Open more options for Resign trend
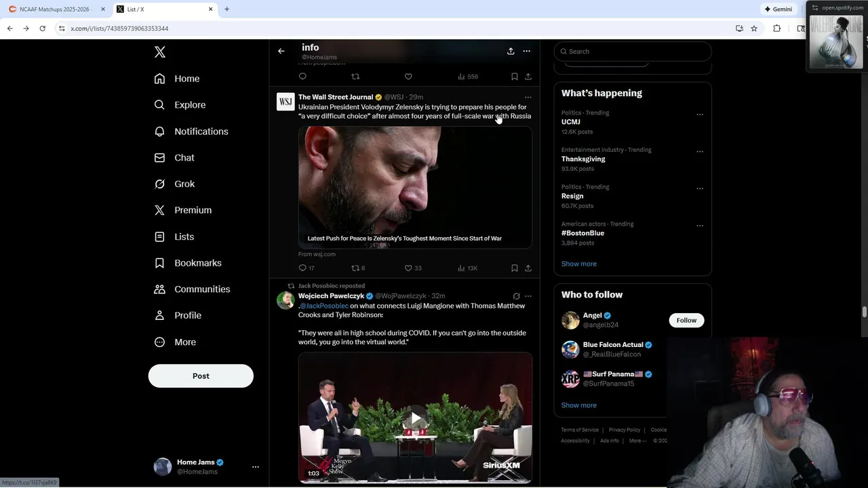Screen dimensions: 868x488 click(x=700, y=188)
